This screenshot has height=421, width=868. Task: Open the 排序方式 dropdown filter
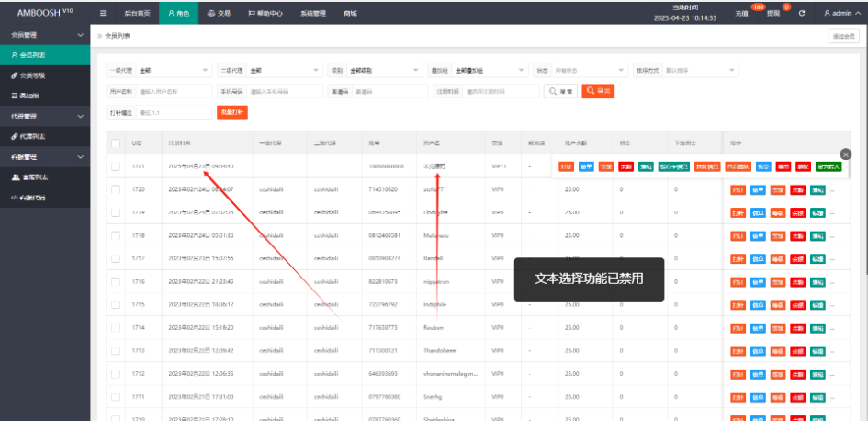700,71
